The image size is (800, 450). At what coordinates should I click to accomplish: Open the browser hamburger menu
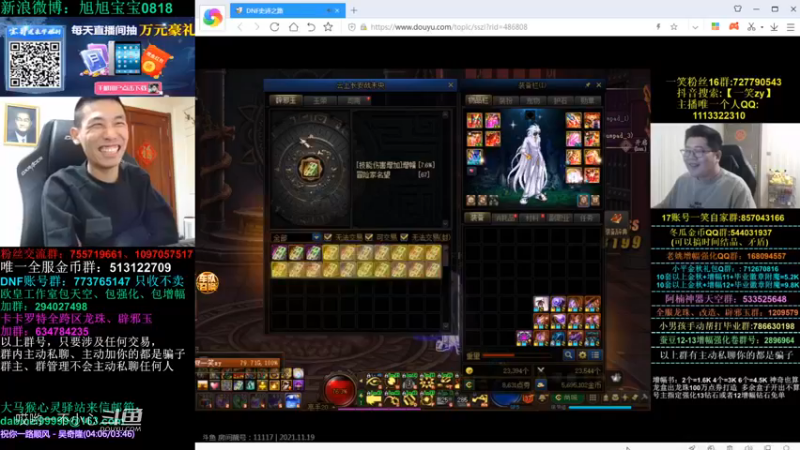click(x=790, y=27)
